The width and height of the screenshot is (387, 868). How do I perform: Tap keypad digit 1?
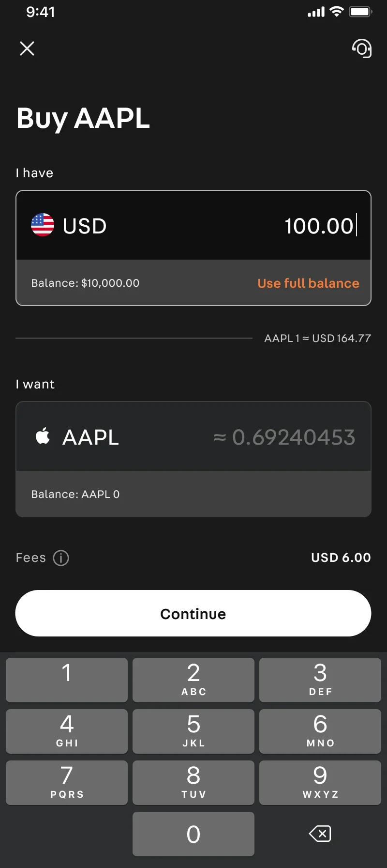67,680
